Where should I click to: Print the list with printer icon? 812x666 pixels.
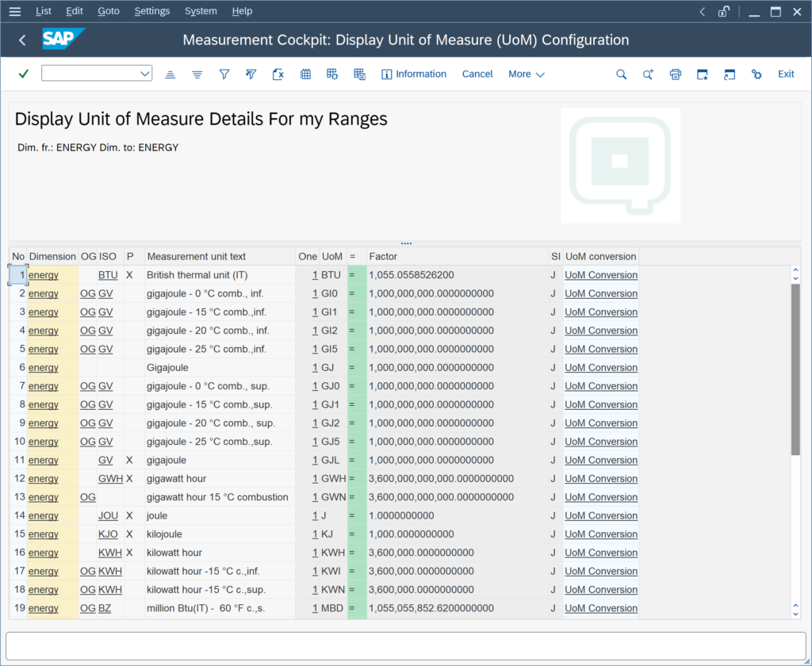pyautogui.click(x=676, y=75)
